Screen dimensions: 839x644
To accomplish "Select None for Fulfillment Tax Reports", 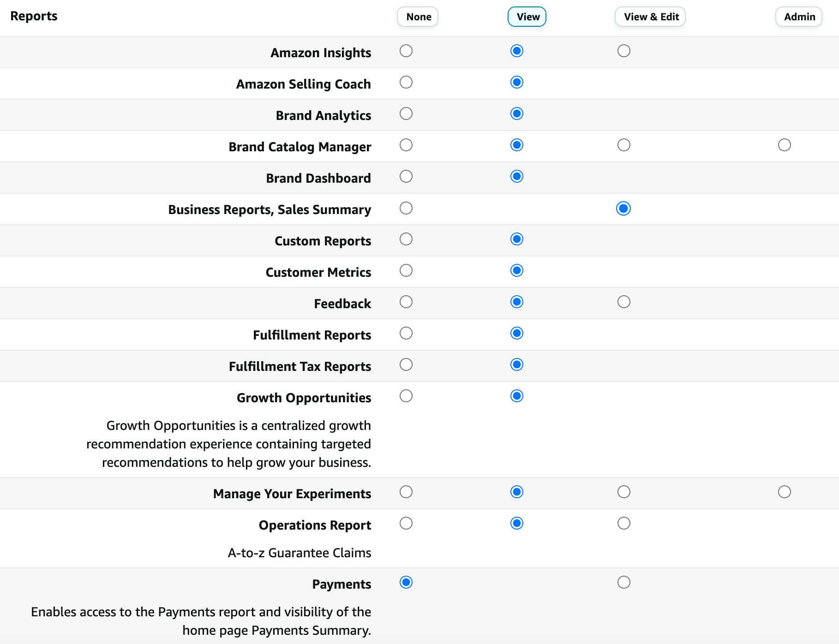I will tap(406, 364).
